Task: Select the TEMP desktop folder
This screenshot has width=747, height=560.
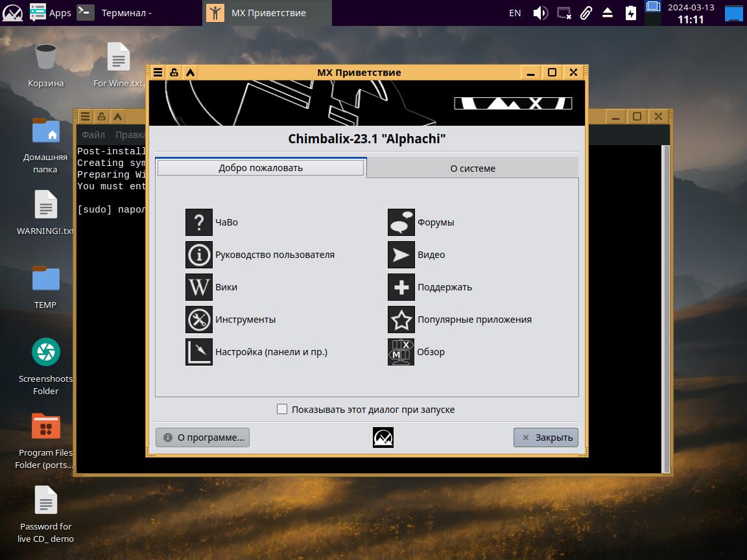Action: [46, 287]
